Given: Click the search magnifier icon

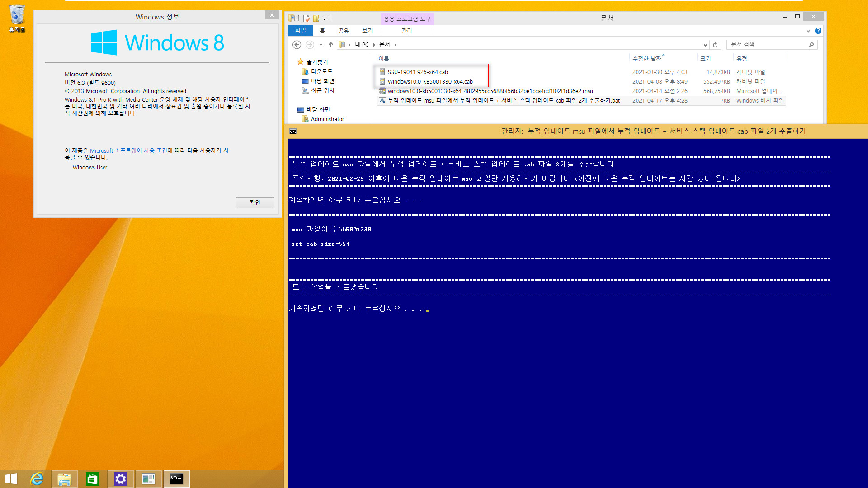Looking at the screenshot, I should [811, 45].
